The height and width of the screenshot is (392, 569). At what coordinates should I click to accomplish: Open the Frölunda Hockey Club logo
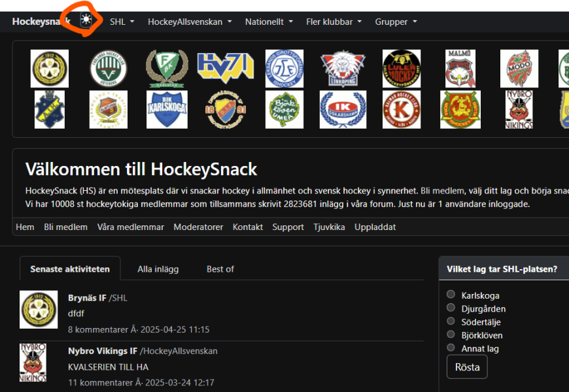[108, 69]
